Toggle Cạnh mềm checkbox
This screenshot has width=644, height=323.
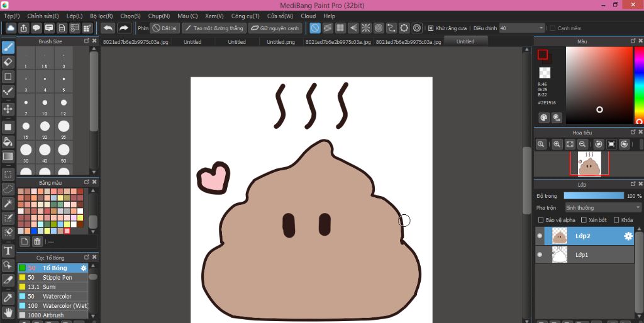553,28
